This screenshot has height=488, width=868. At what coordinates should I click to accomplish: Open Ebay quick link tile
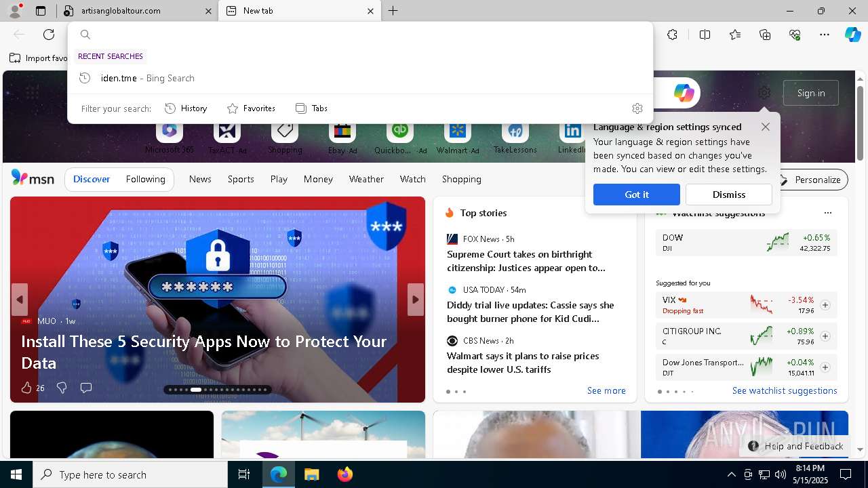pyautogui.click(x=342, y=139)
